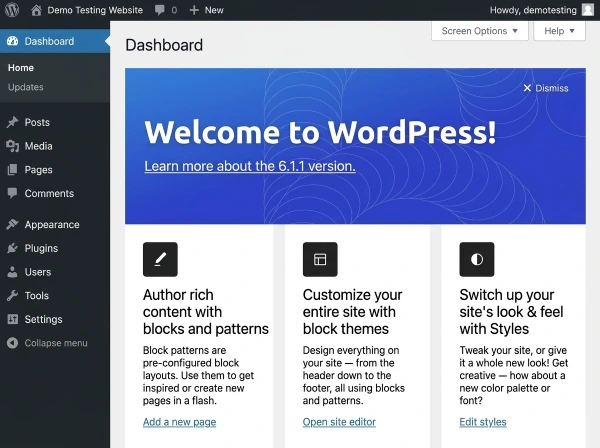
Task: Click the Add a new page link
Action: click(x=179, y=422)
